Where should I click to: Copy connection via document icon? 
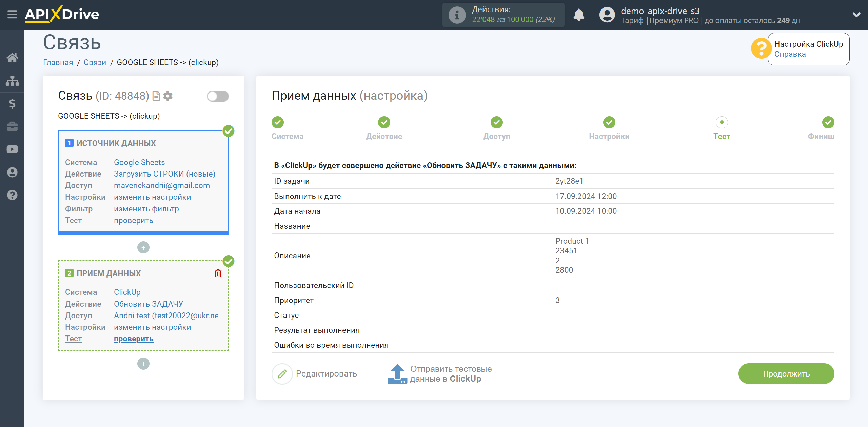[156, 96]
